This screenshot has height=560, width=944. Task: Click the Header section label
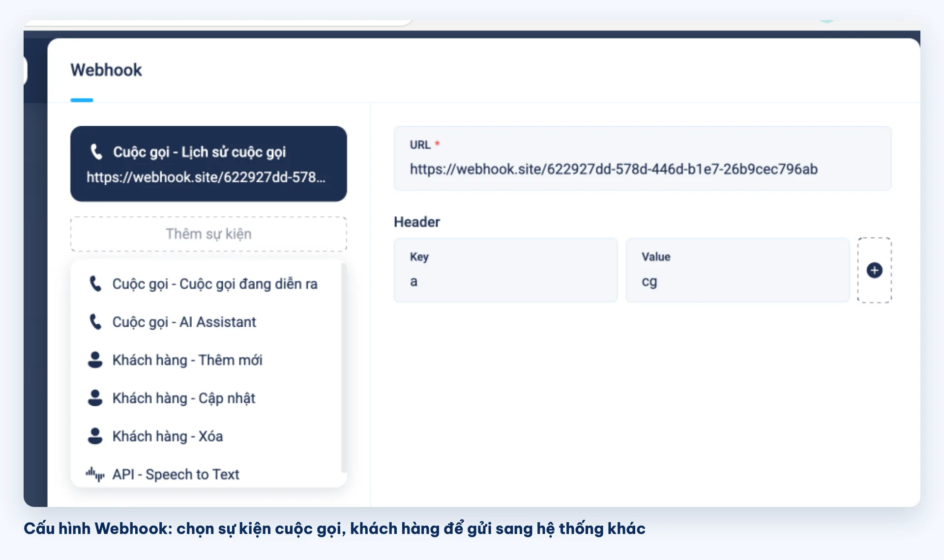(417, 222)
